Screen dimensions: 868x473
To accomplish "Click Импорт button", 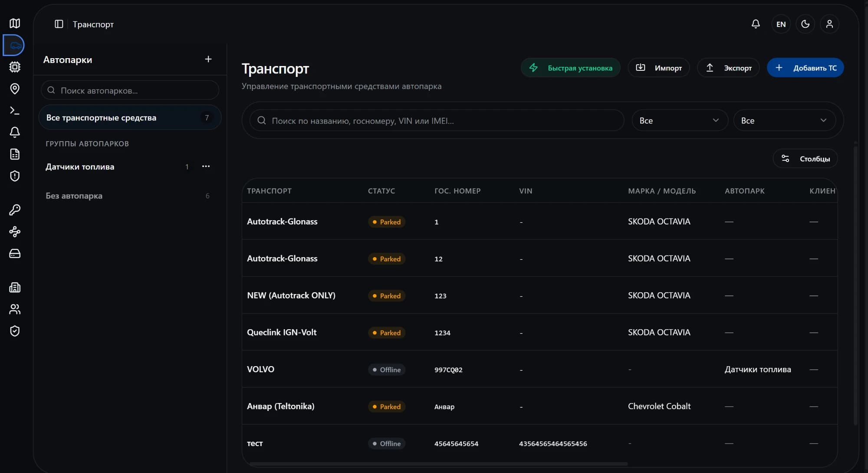I will coord(659,68).
